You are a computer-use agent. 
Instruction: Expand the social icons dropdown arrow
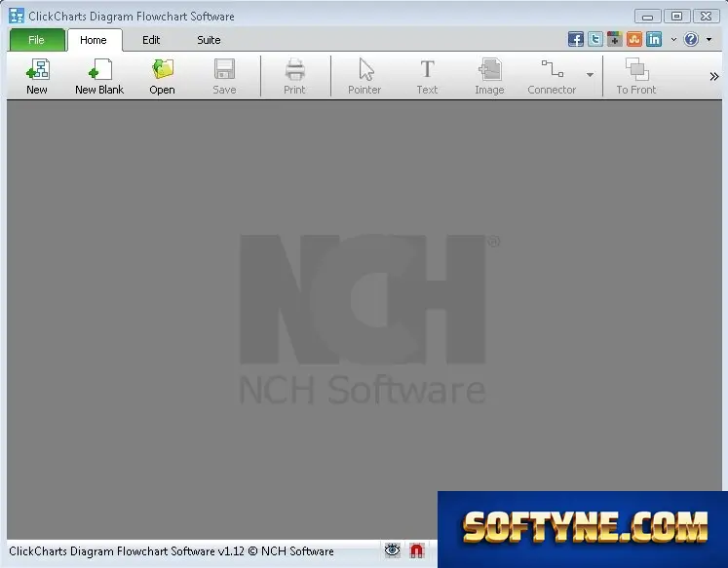pos(673,39)
